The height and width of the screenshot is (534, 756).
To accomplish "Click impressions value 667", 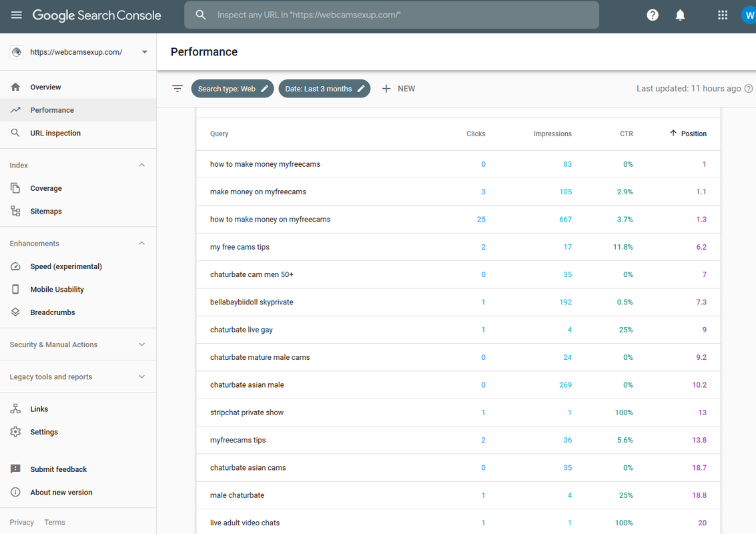I will click(x=565, y=219).
